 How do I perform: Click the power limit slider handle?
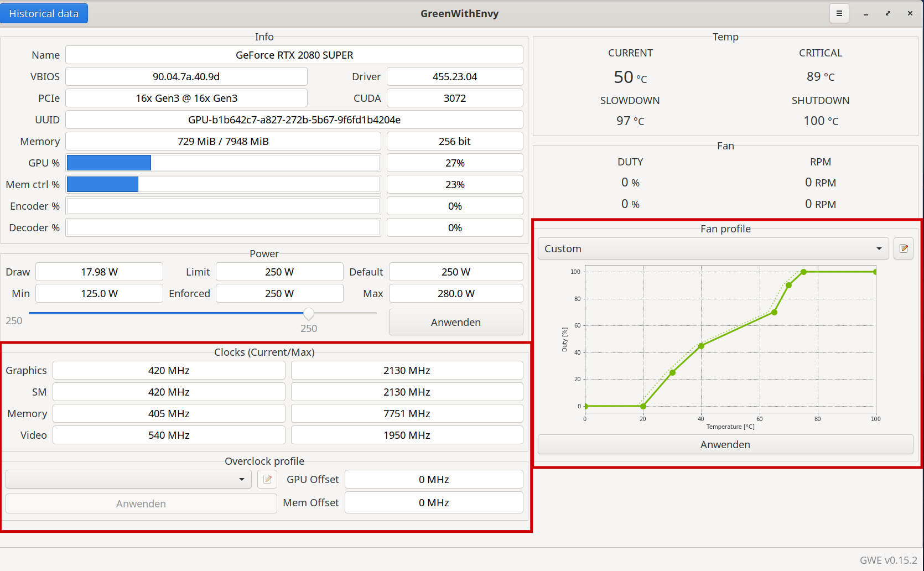309,314
